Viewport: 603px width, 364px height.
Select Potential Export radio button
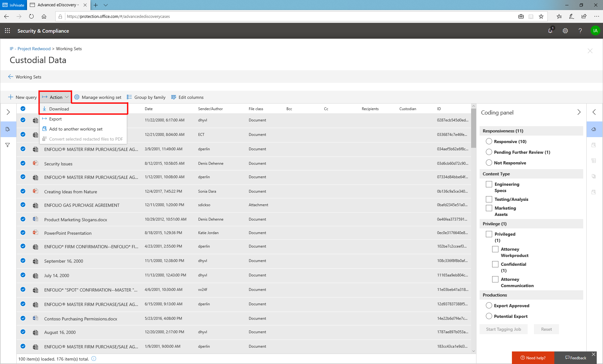(489, 316)
